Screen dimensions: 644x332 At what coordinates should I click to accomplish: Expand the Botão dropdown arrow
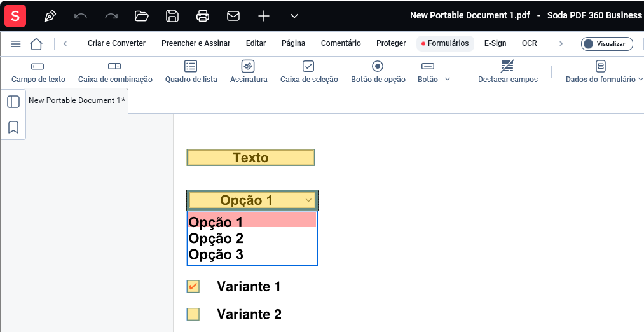(448, 79)
